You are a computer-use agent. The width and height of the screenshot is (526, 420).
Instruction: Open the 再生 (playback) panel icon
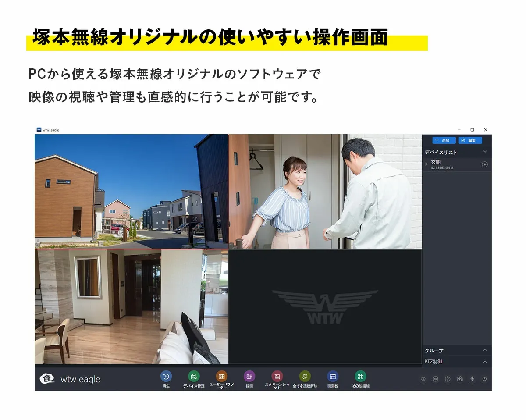166,375
